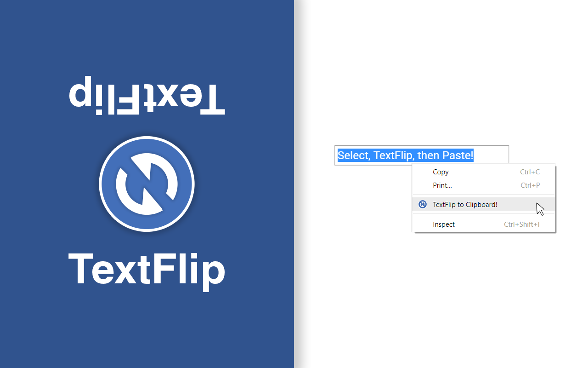The image size is (588, 368).
Task: Click the small TextFlip icon in the context menu
Action: pos(423,204)
